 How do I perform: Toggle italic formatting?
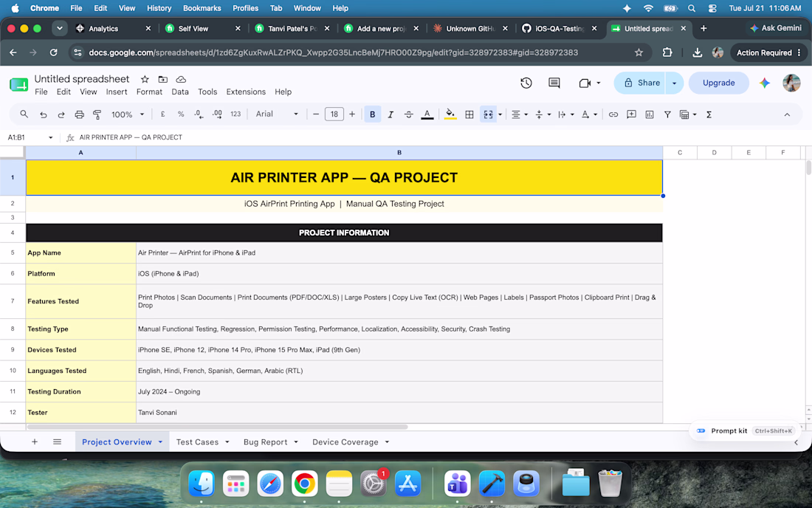pyautogui.click(x=390, y=114)
